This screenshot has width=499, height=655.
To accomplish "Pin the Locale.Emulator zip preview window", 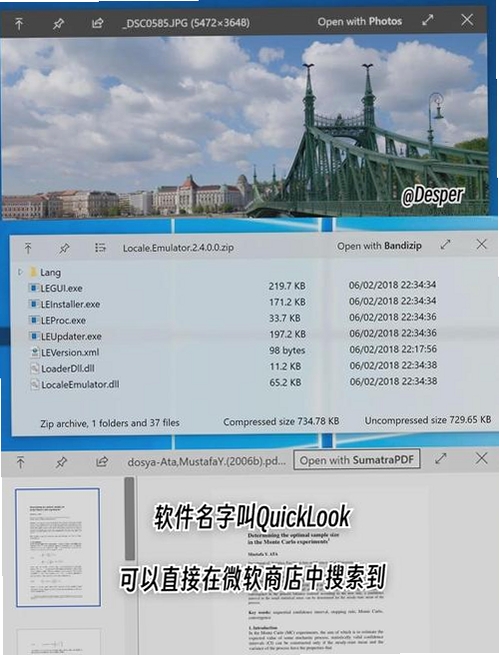I will click(64, 248).
